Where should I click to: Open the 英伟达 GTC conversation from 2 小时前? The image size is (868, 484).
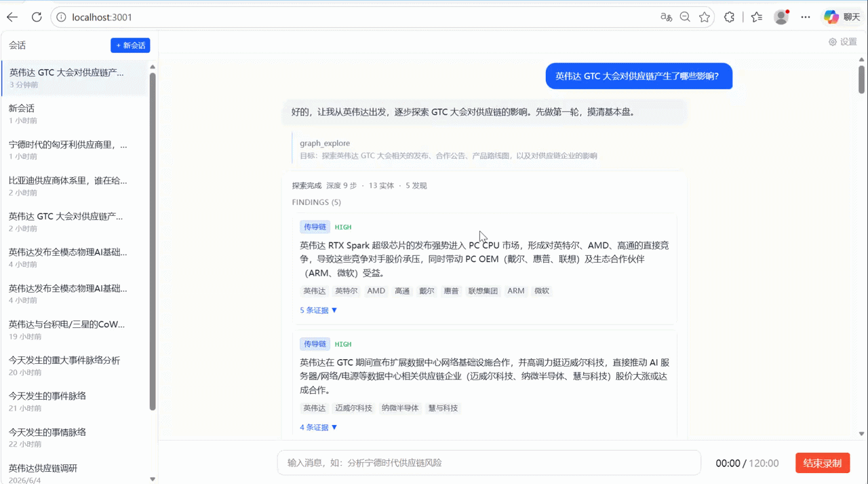coord(74,222)
